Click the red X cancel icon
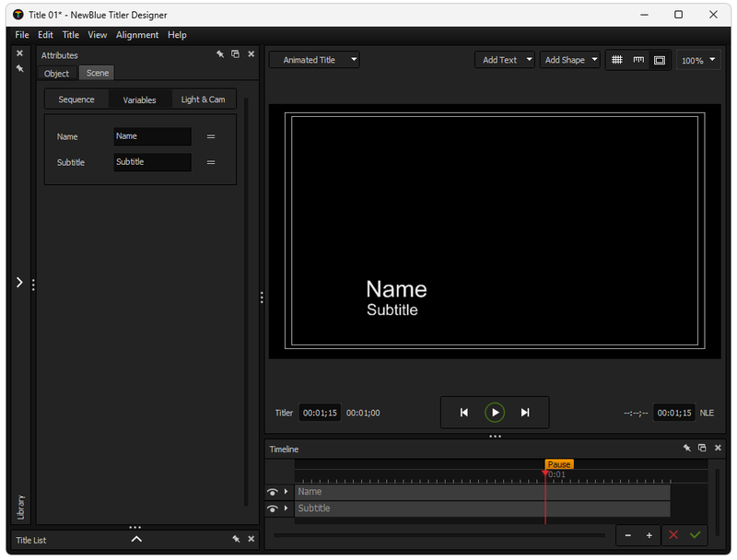737x560 pixels. 673,535
